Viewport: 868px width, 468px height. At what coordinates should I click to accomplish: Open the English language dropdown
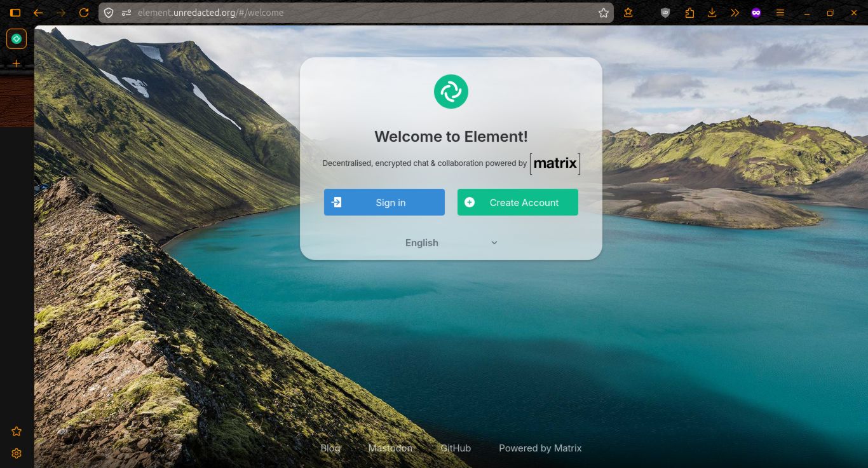pyautogui.click(x=451, y=243)
